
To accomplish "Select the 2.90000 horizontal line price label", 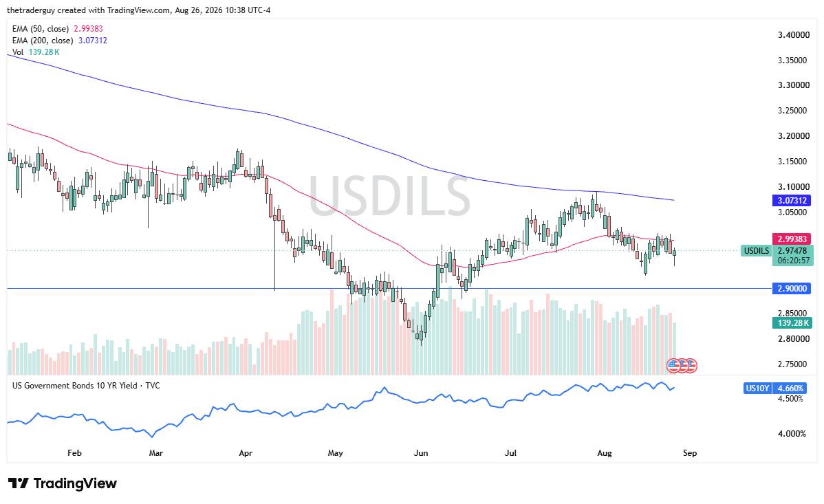I will point(792,289).
